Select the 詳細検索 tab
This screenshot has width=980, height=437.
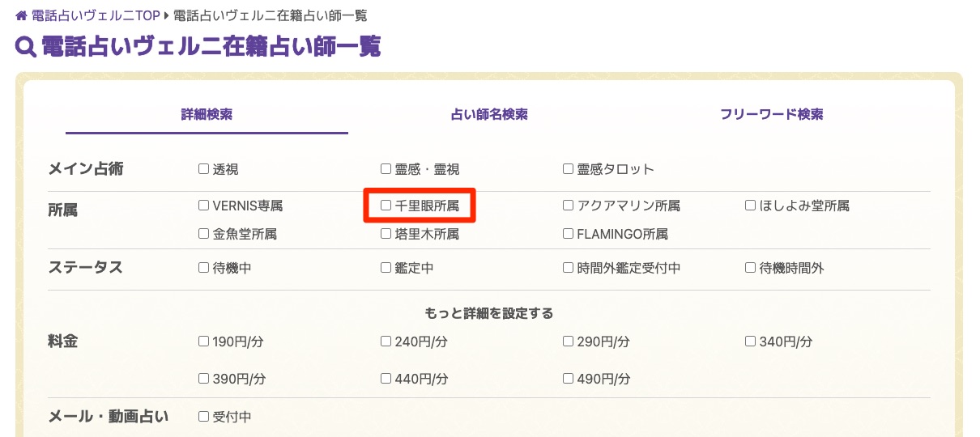pyautogui.click(x=207, y=115)
